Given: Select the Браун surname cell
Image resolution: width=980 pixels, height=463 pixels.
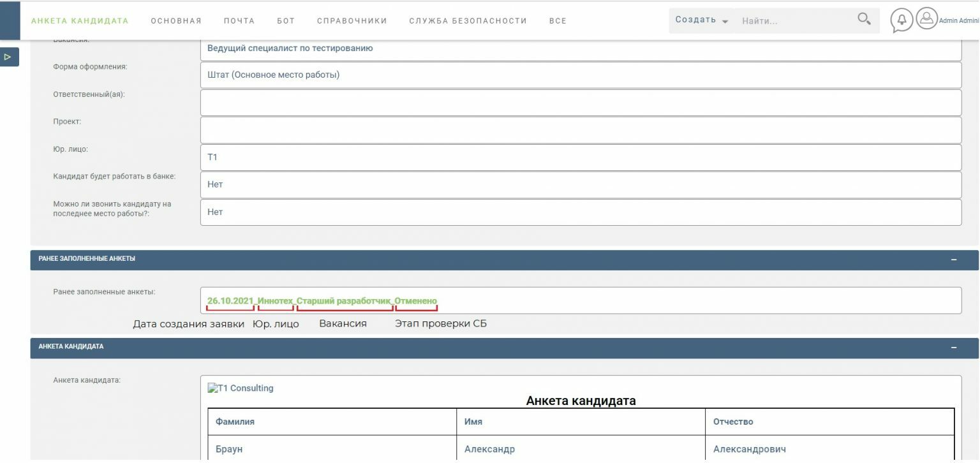Looking at the screenshot, I should tap(332, 449).
